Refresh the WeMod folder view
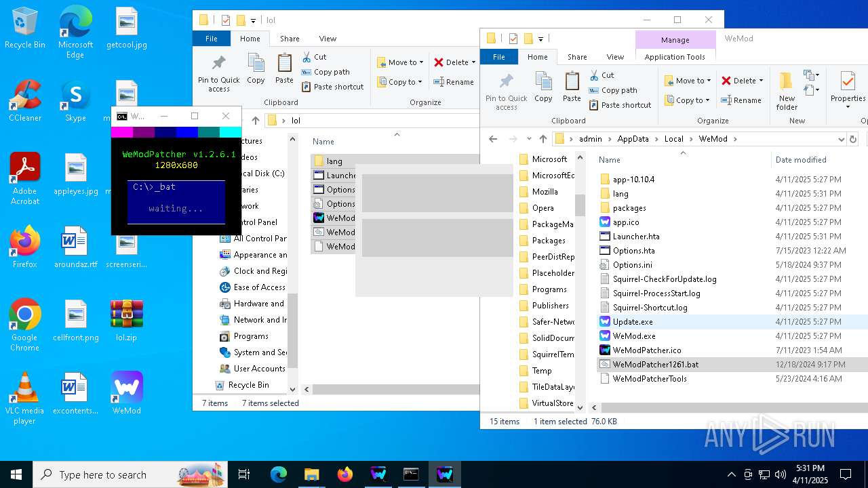The width and height of the screenshot is (868, 488). pos(853,139)
